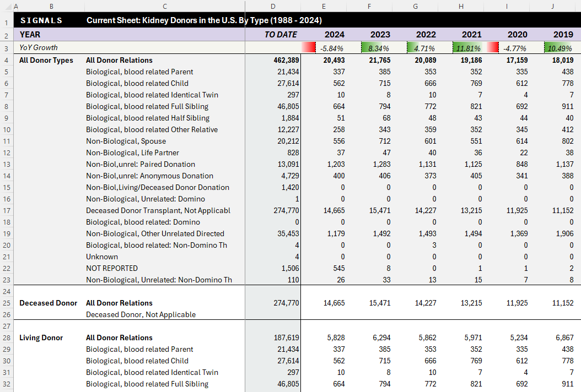Viewport: 581px width, 392px height.
Task: Select the 10.49% growth cell
Action: pos(552,48)
